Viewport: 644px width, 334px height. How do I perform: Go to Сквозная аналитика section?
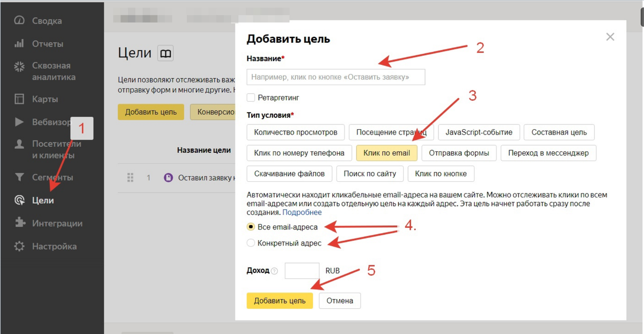click(54, 71)
